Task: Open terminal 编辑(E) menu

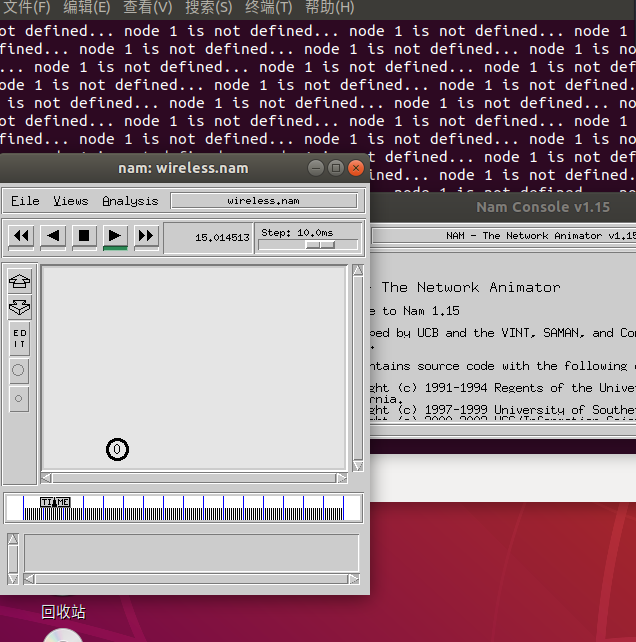Action: click(86, 7)
